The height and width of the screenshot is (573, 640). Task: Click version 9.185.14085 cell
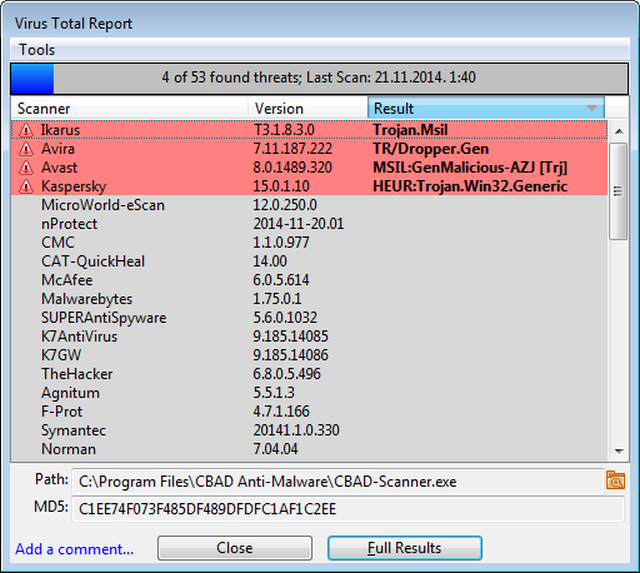[291, 336]
